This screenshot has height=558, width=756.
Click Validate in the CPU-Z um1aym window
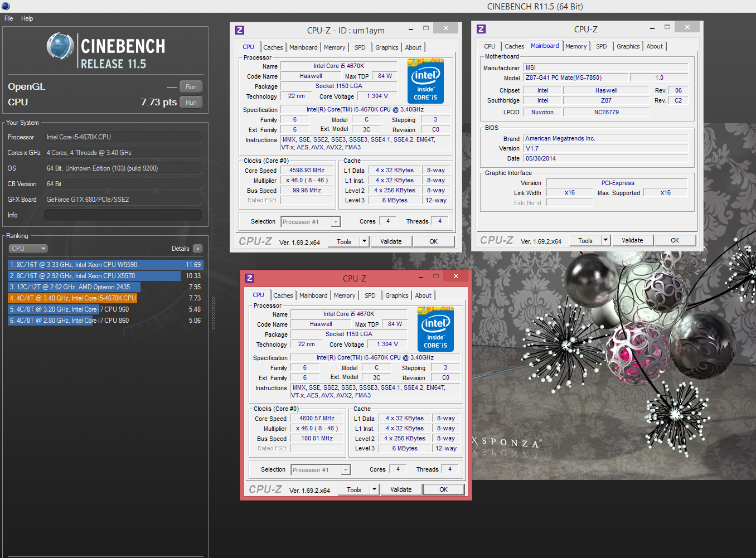(x=391, y=241)
